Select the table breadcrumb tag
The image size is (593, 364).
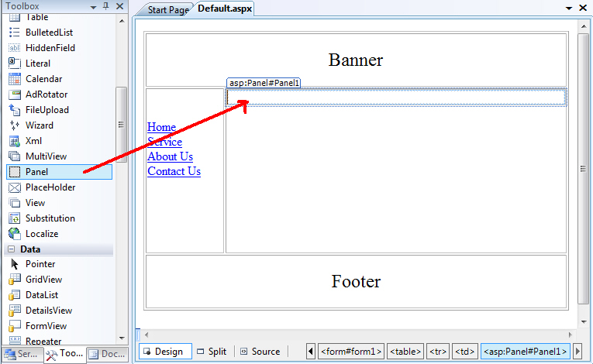point(405,352)
